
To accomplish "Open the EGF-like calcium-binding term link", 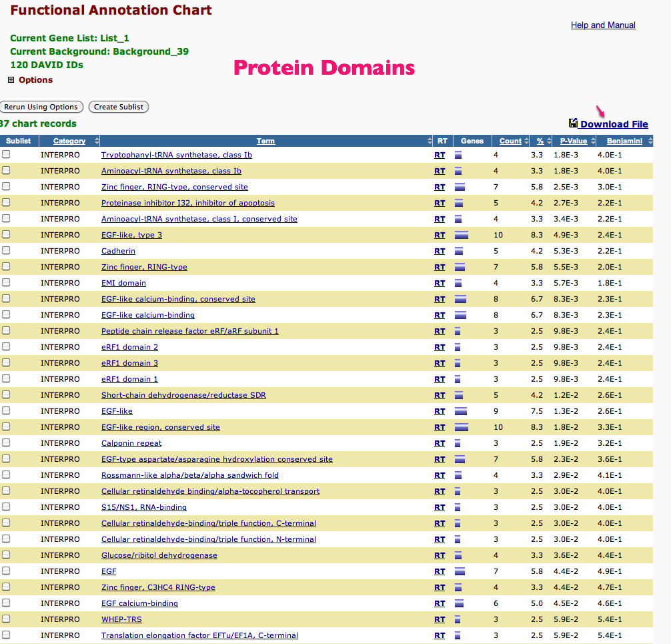I will (x=147, y=315).
